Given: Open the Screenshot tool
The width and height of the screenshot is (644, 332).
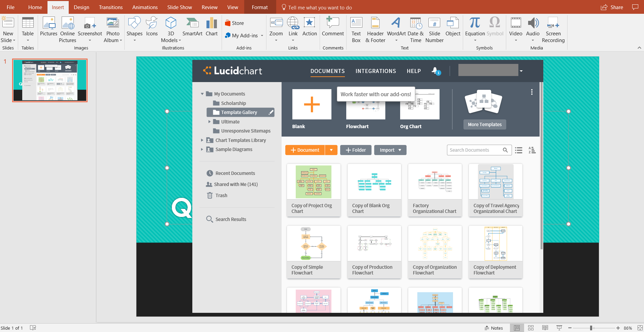Looking at the screenshot, I should (x=90, y=30).
